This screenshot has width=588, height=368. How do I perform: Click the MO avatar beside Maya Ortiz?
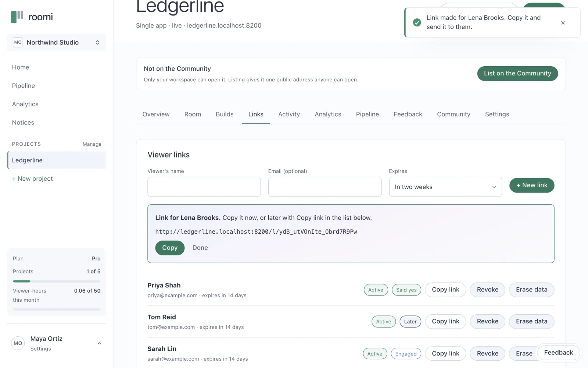(x=18, y=343)
